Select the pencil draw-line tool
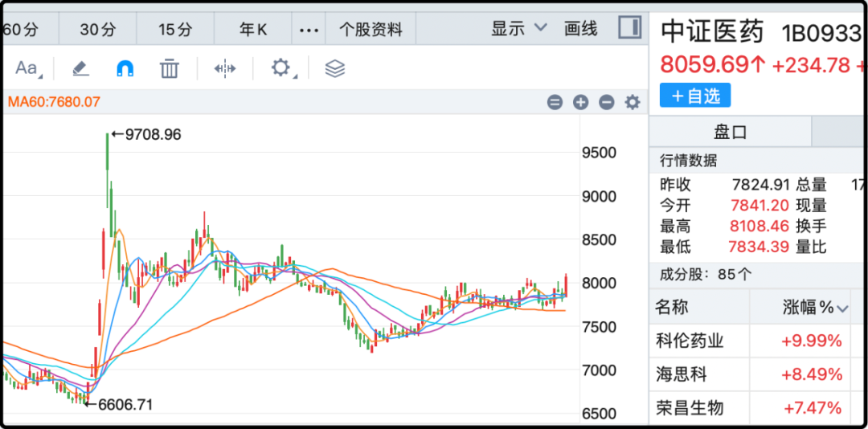This screenshot has width=868, height=429. coord(80,68)
